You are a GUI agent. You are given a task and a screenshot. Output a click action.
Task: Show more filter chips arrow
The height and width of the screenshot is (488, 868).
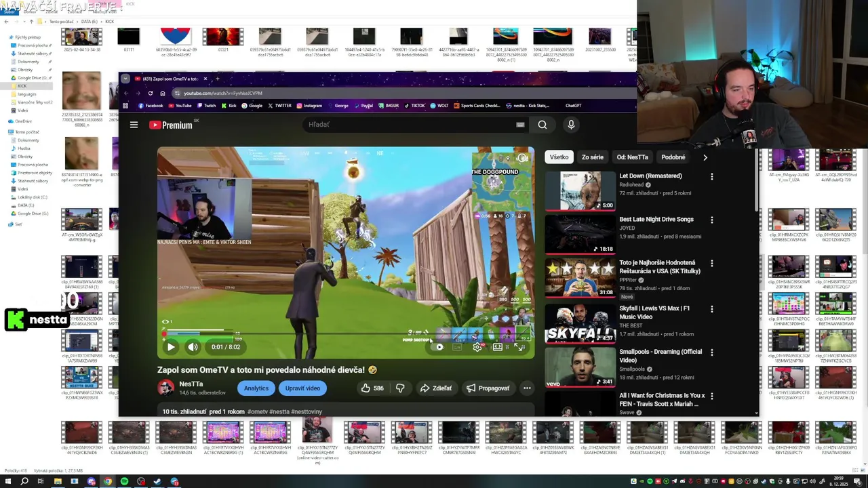pyautogui.click(x=705, y=157)
